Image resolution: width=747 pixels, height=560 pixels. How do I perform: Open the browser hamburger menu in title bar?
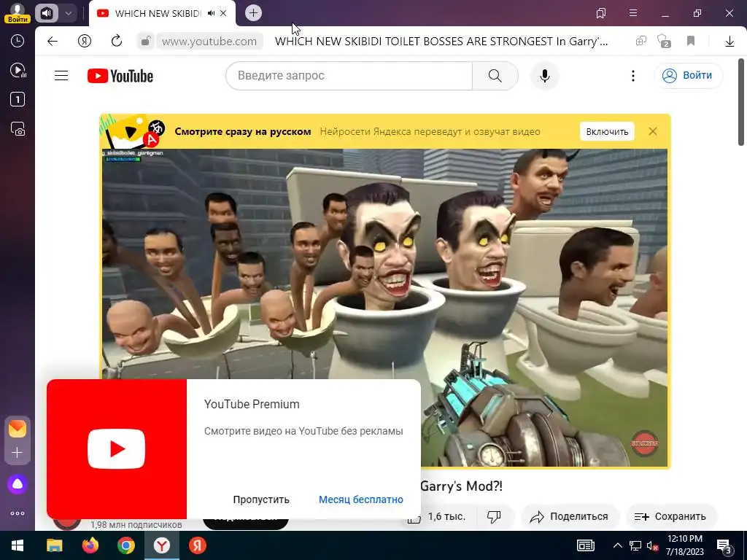coord(633,13)
